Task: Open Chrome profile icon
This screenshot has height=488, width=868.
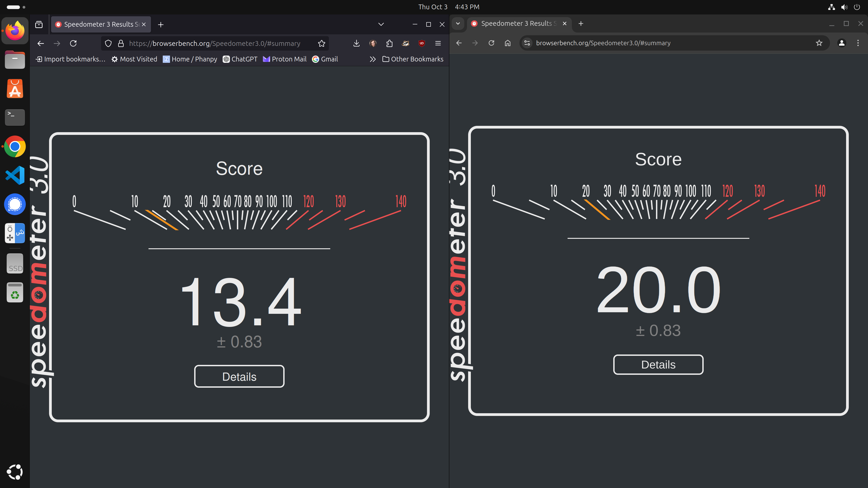Action: tap(842, 43)
